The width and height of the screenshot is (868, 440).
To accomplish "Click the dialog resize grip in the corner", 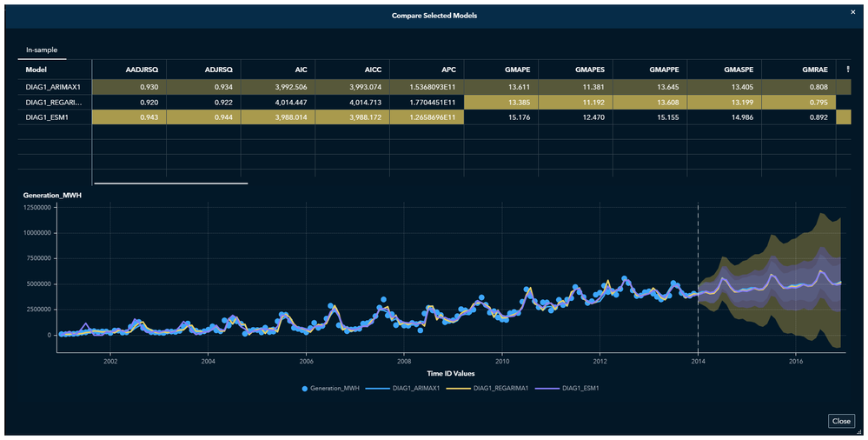I will point(858,430).
